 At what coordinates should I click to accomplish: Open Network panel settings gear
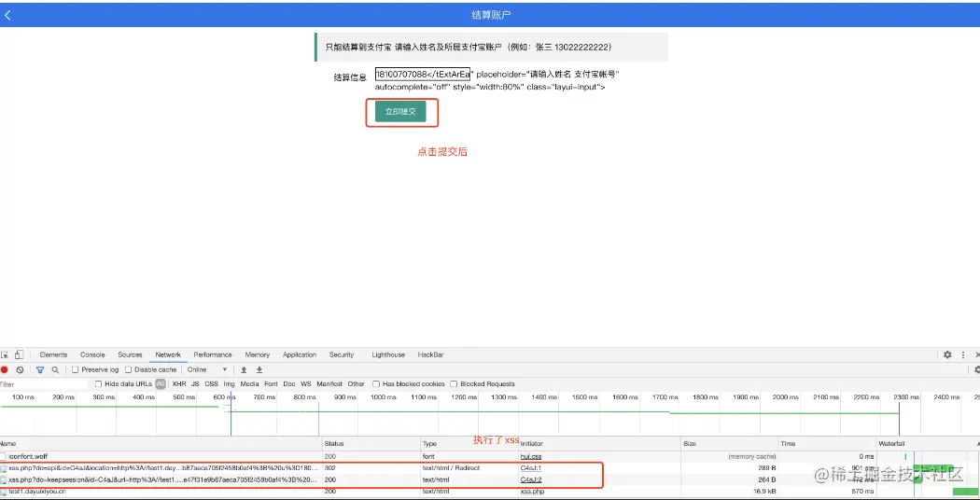pyautogui.click(x=976, y=369)
